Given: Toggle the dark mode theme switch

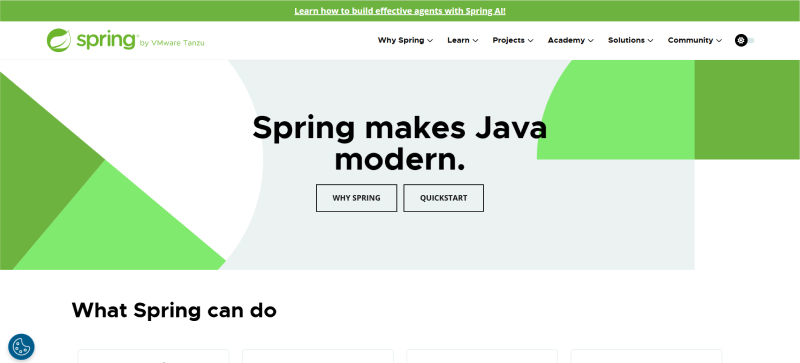Looking at the screenshot, I should (x=744, y=40).
